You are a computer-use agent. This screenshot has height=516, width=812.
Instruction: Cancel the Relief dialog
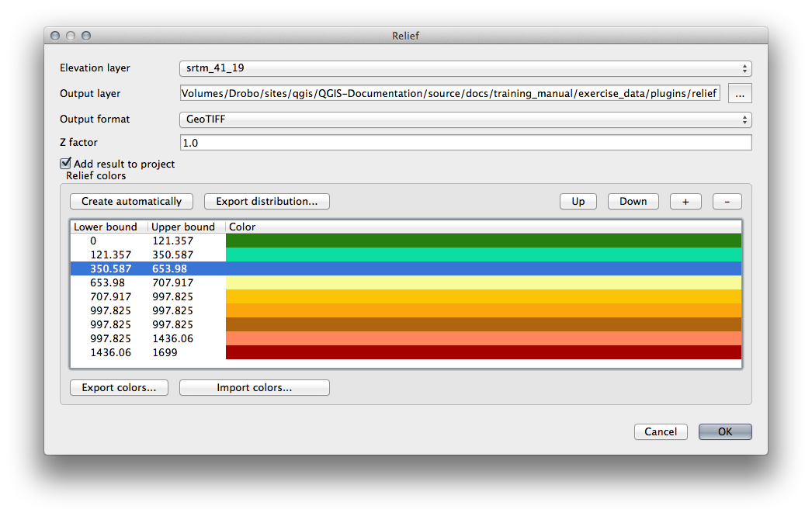660,431
